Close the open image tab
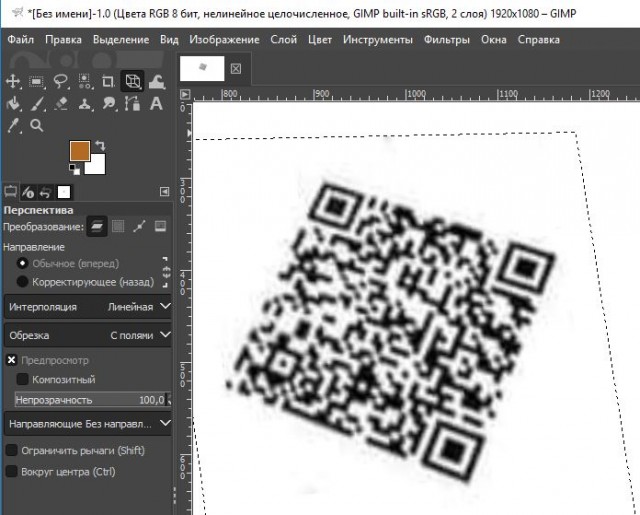 (x=236, y=69)
